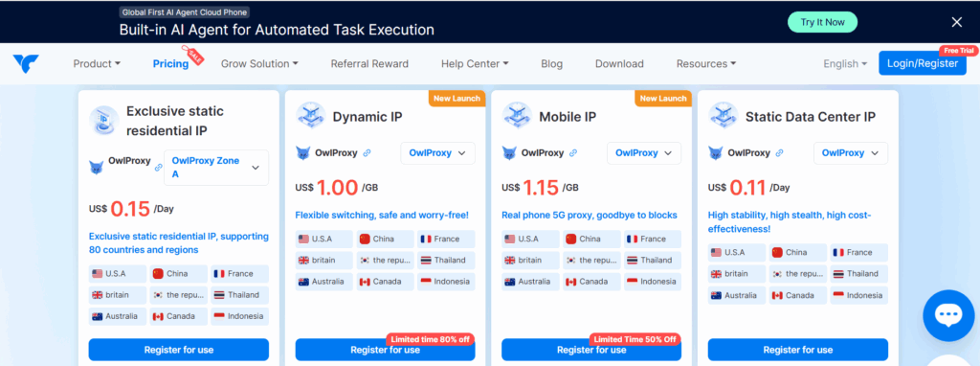980x366 pixels.
Task: Open OwlProxy dropdown in Dynamic IP card
Action: [x=437, y=153]
